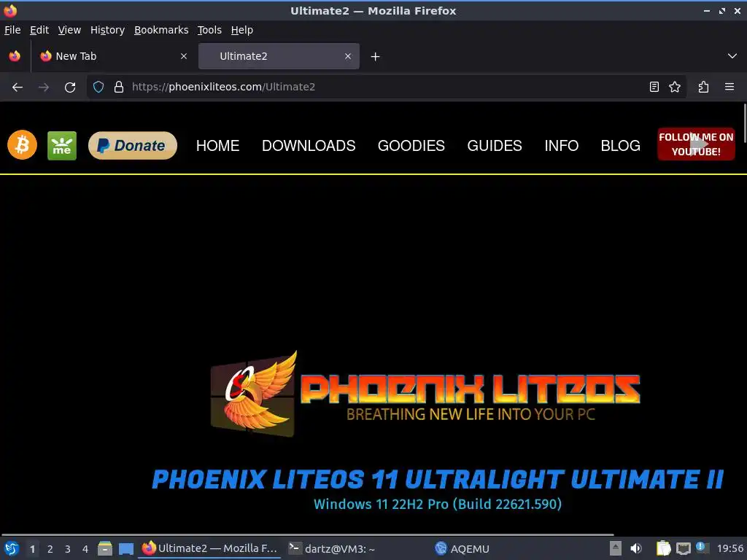The height and width of the screenshot is (560, 747).
Task: Open the INFO navigation link
Action: tap(561, 146)
